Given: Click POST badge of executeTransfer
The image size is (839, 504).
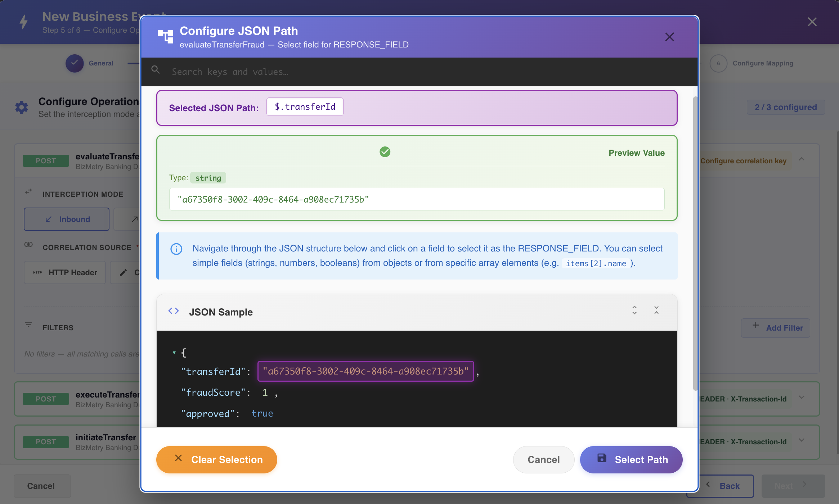Looking at the screenshot, I should (x=46, y=399).
